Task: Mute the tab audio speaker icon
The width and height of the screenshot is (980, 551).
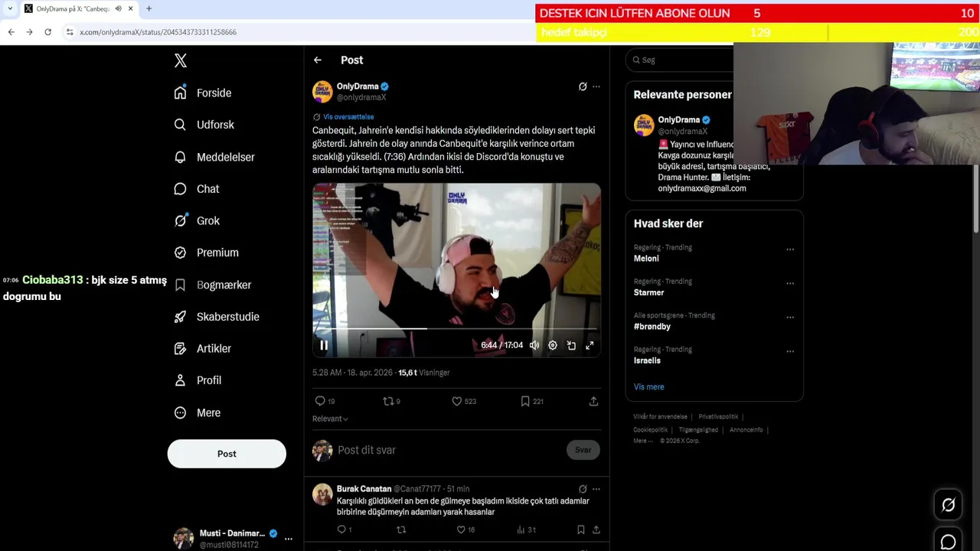Action: tap(118, 8)
